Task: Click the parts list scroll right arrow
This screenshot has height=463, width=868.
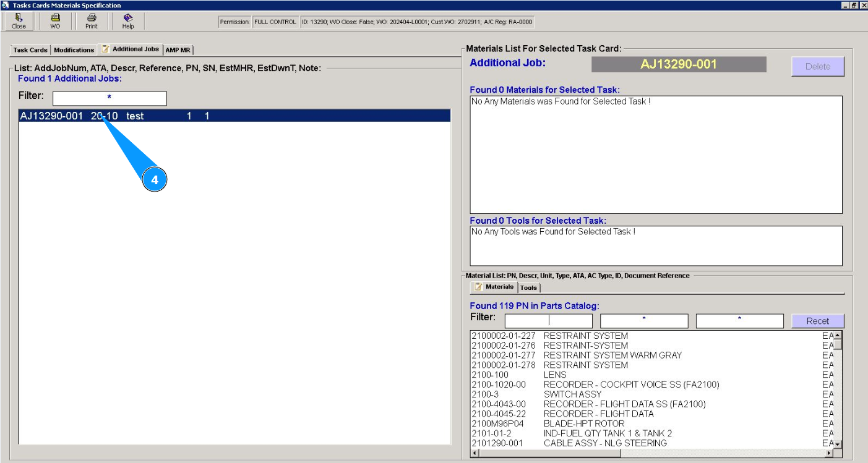Action: (x=830, y=453)
